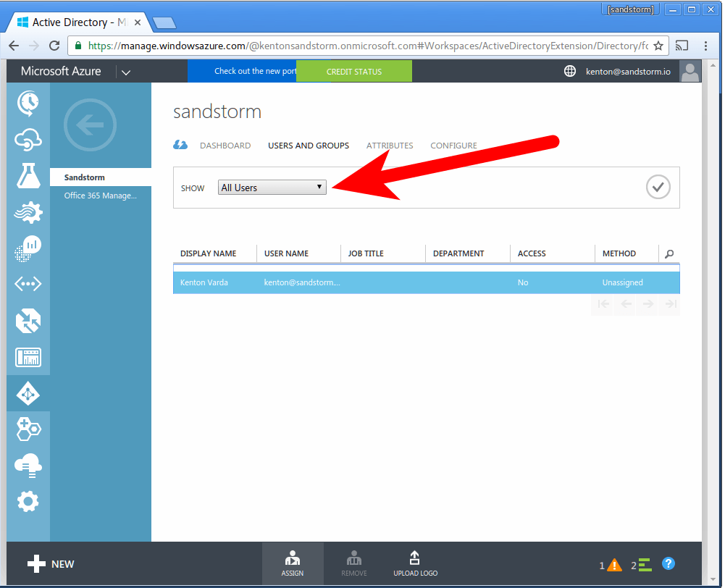Open Marketplace hexagon-plus icon in sidebar
725x588 pixels.
point(28,429)
